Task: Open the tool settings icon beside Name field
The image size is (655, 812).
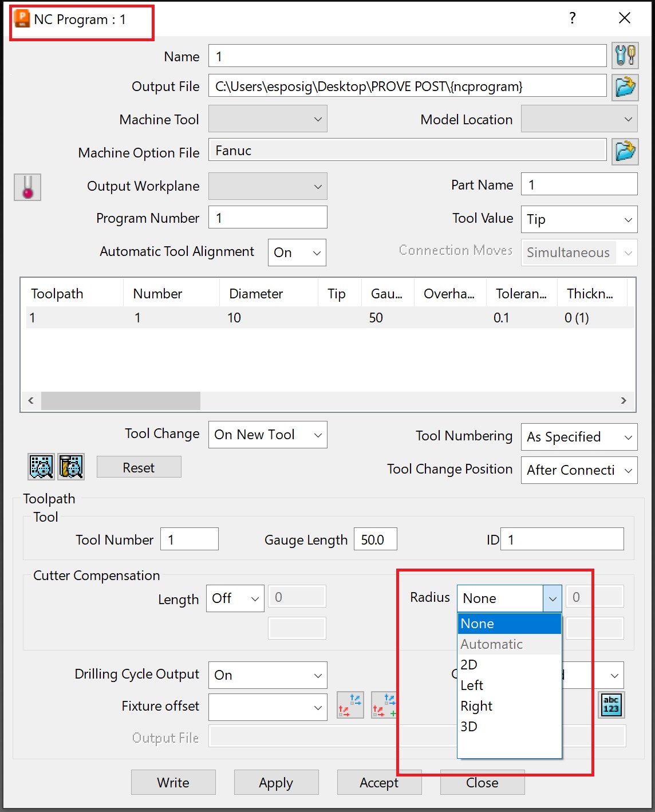Action: click(625, 55)
